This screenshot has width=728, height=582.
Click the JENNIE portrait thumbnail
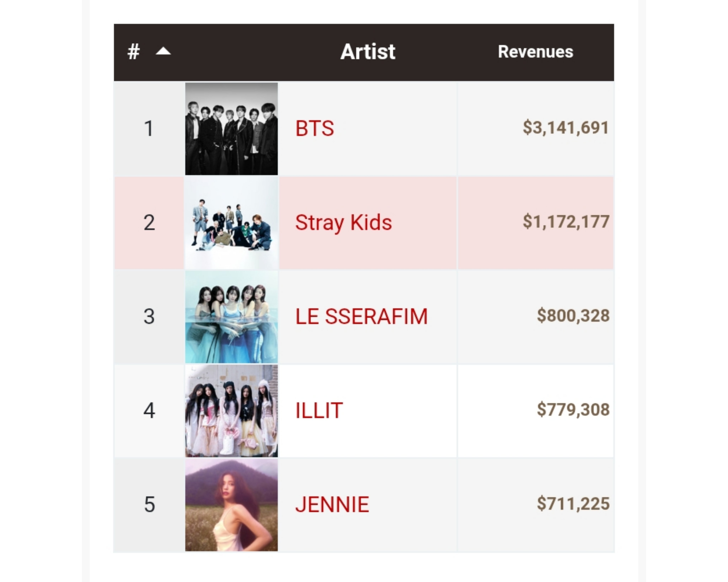(x=231, y=505)
